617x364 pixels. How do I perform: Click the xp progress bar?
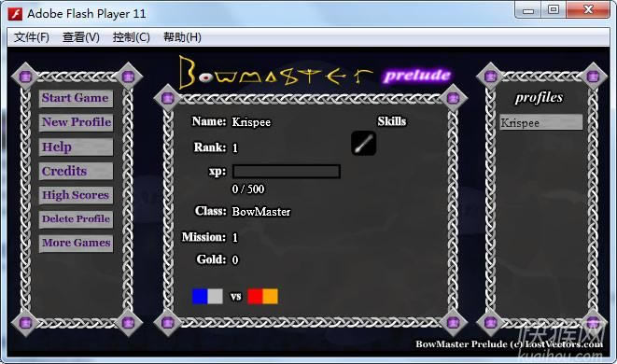286,172
